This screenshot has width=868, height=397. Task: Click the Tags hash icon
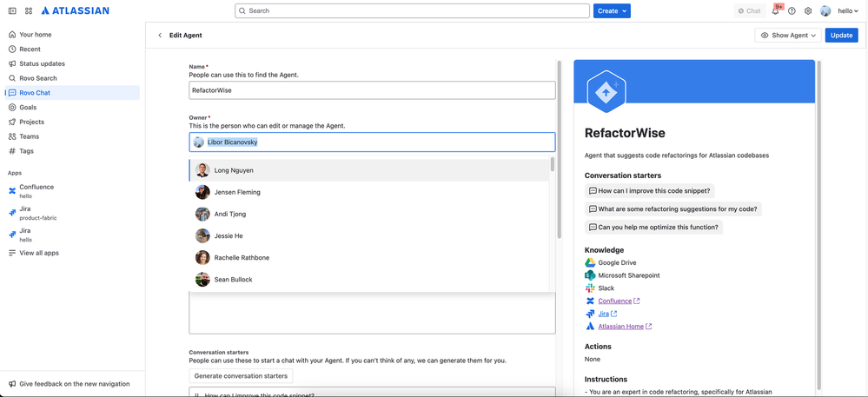tap(12, 150)
